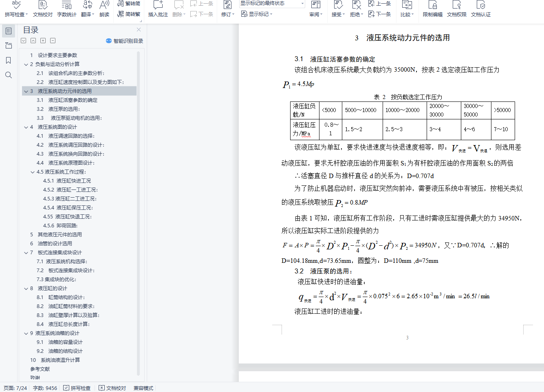
Task: Select '4.5.1 液压缸快进工况' in outline
Action: point(67,181)
